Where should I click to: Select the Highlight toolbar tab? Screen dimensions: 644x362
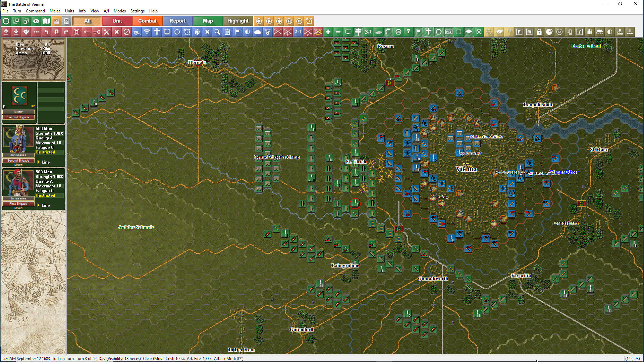tap(238, 21)
